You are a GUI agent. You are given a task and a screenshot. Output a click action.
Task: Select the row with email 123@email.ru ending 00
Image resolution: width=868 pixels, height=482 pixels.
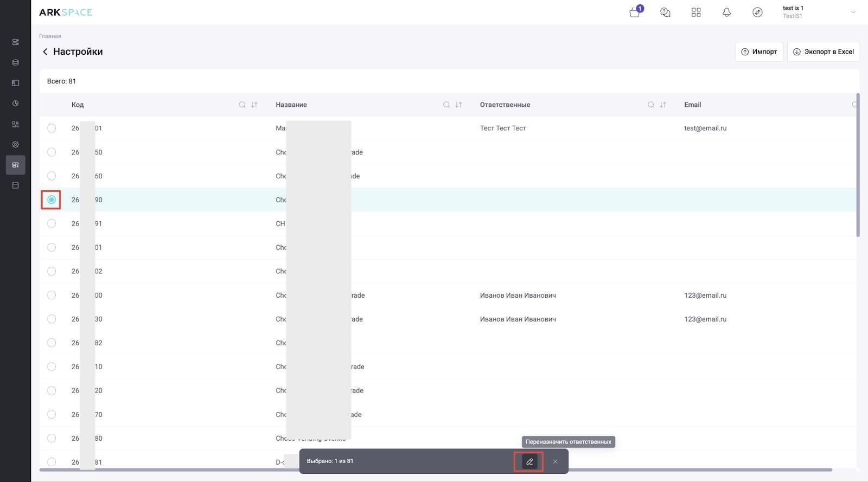click(52, 295)
